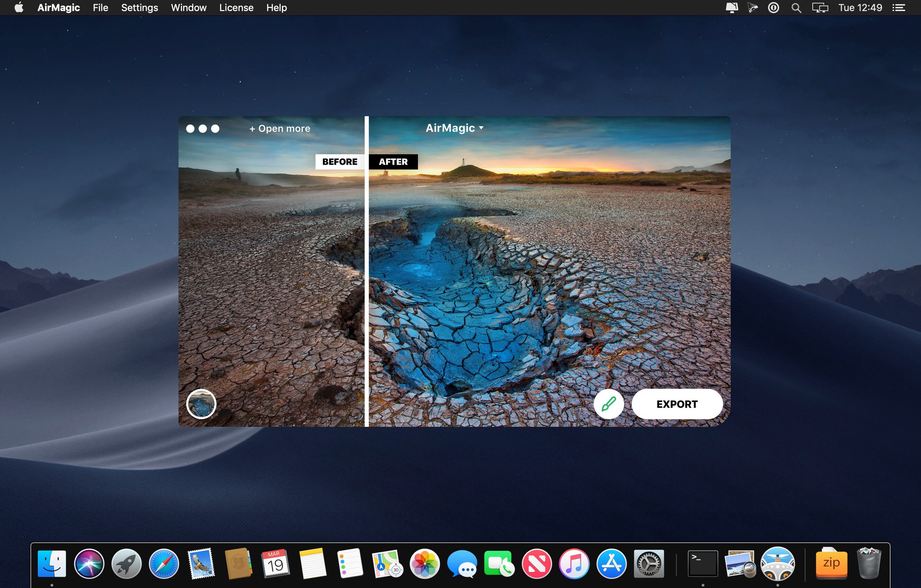The image size is (921, 588).
Task: Open the License menu
Action: (236, 8)
